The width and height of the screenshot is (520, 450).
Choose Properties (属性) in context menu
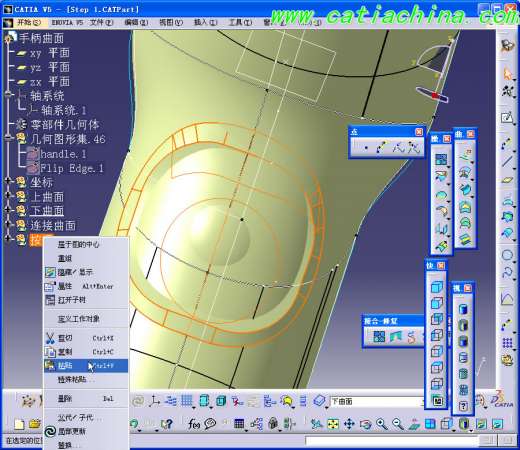86,286
